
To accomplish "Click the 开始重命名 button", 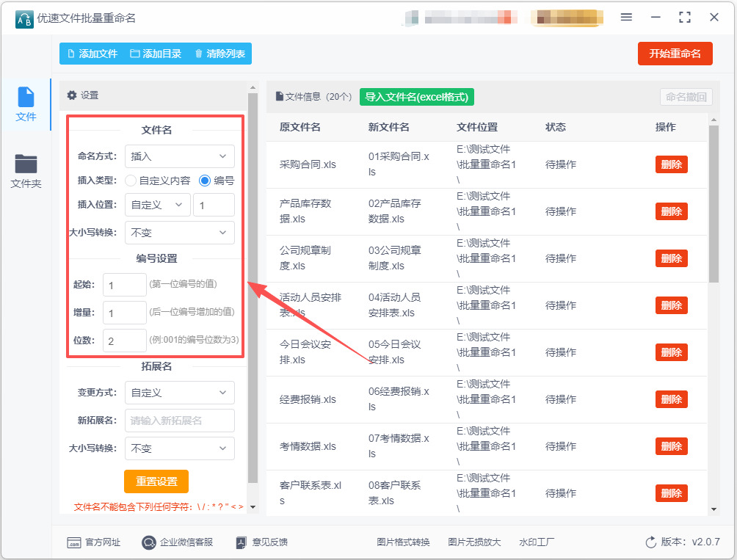I will pos(675,54).
